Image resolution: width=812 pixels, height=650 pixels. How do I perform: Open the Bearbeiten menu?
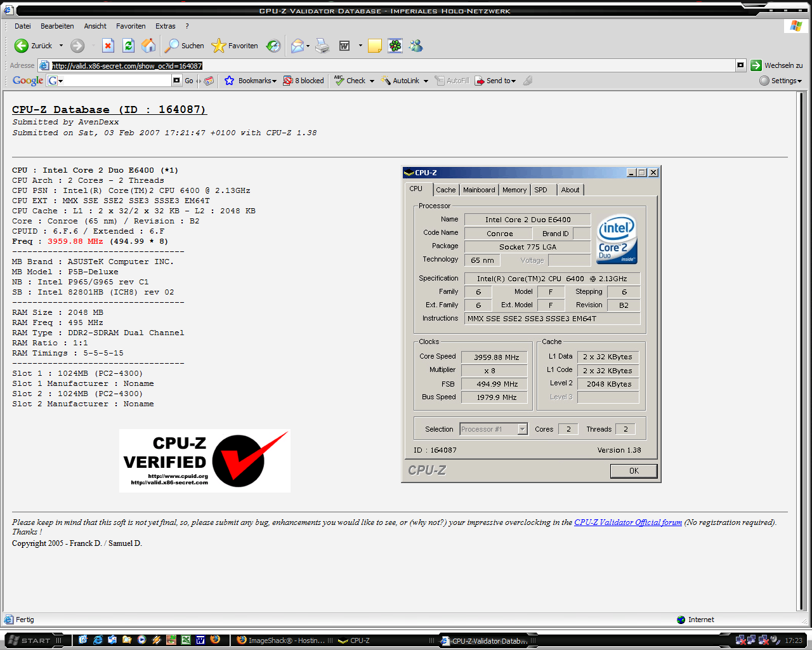pos(57,26)
